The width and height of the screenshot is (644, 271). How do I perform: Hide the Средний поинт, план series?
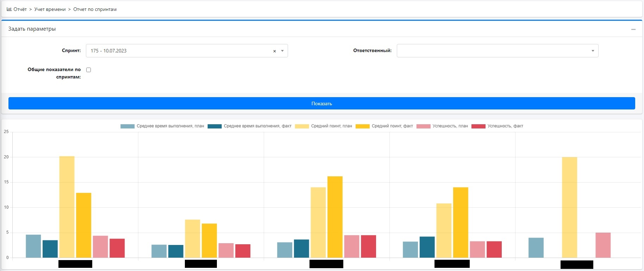pyautogui.click(x=302, y=126)
